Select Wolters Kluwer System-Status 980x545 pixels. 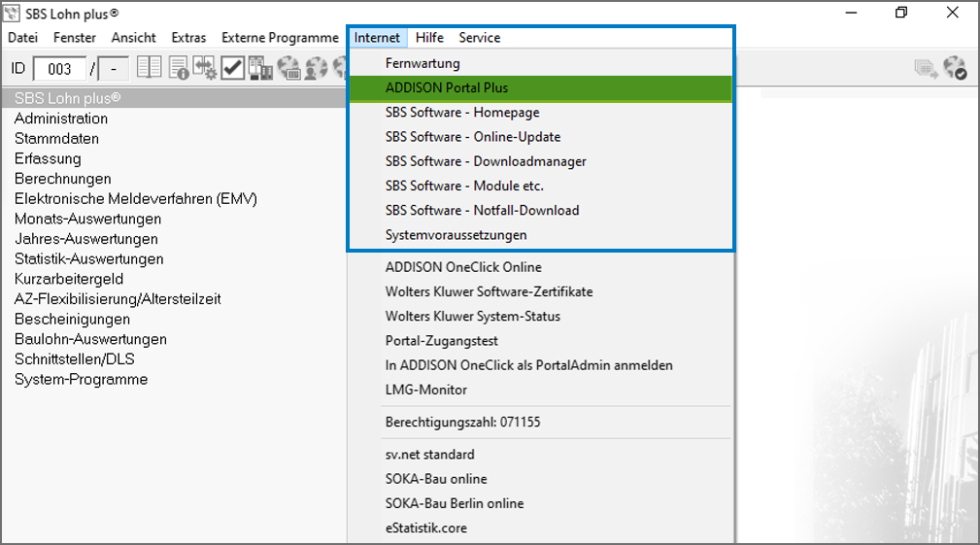472,317
